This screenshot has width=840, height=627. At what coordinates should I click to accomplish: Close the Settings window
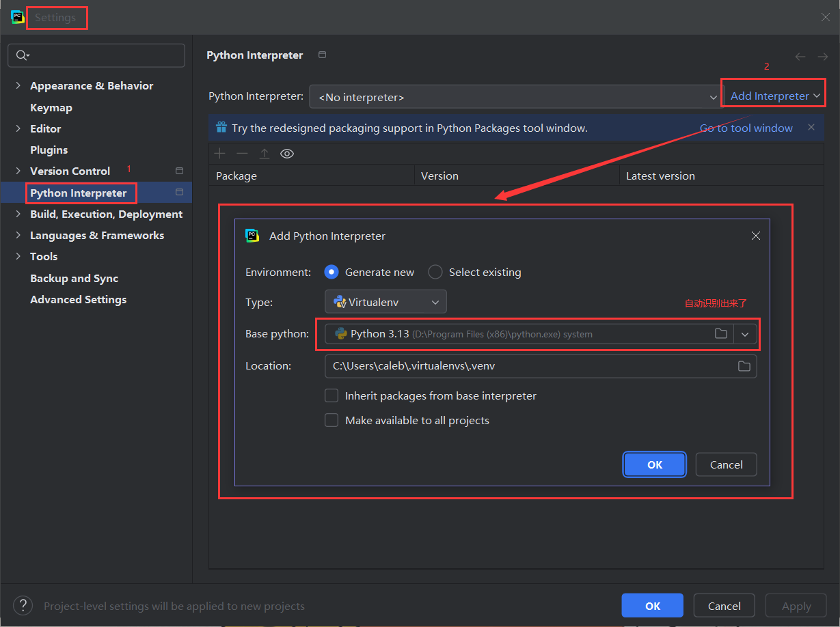826,17
